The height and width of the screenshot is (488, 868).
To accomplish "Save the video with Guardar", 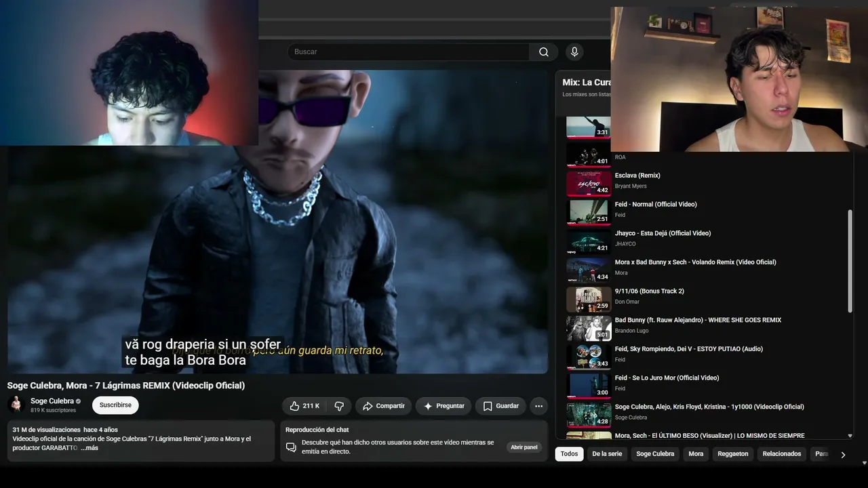I will point(500,406).
